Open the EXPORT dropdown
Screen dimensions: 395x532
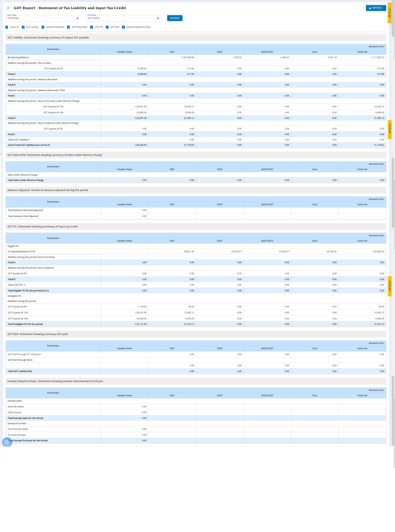tap(376, 8)
